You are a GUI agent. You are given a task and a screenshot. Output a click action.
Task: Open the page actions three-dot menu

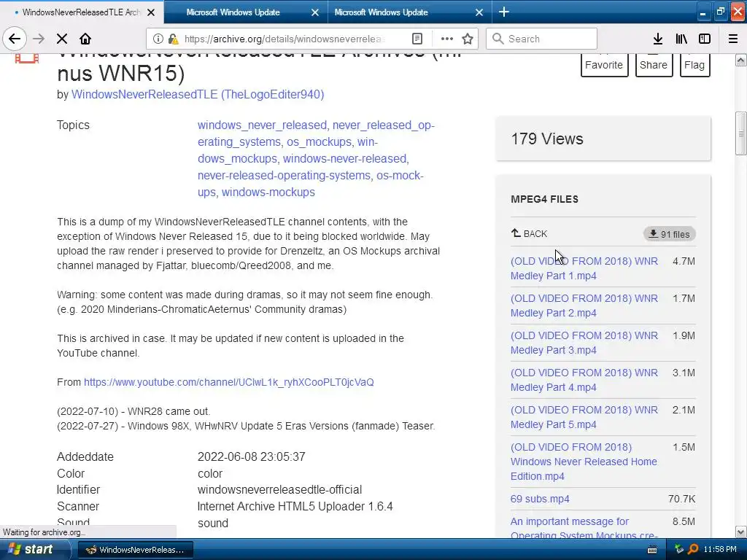[x=447, y=39]
